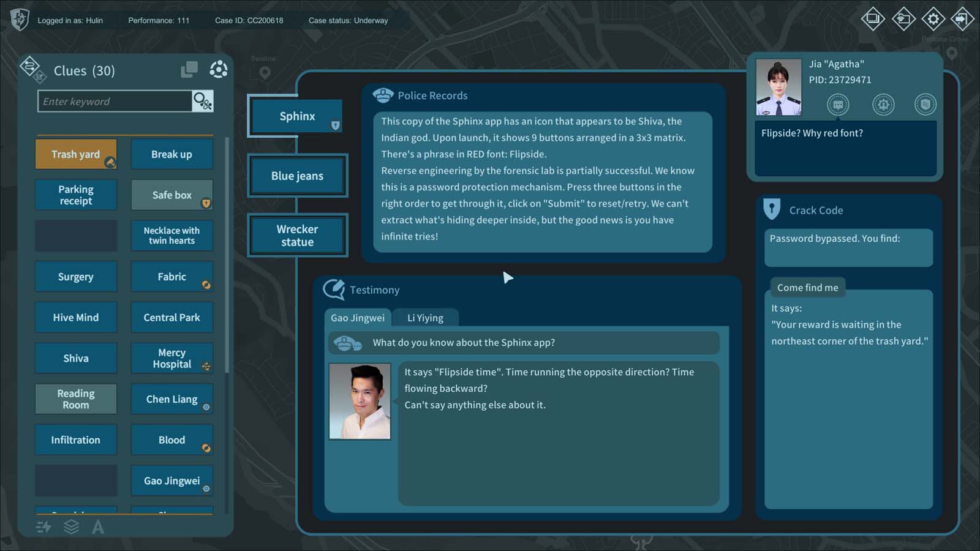
Task: Toggle sort by alphabet 'A' icon
Action: [98, 527]
